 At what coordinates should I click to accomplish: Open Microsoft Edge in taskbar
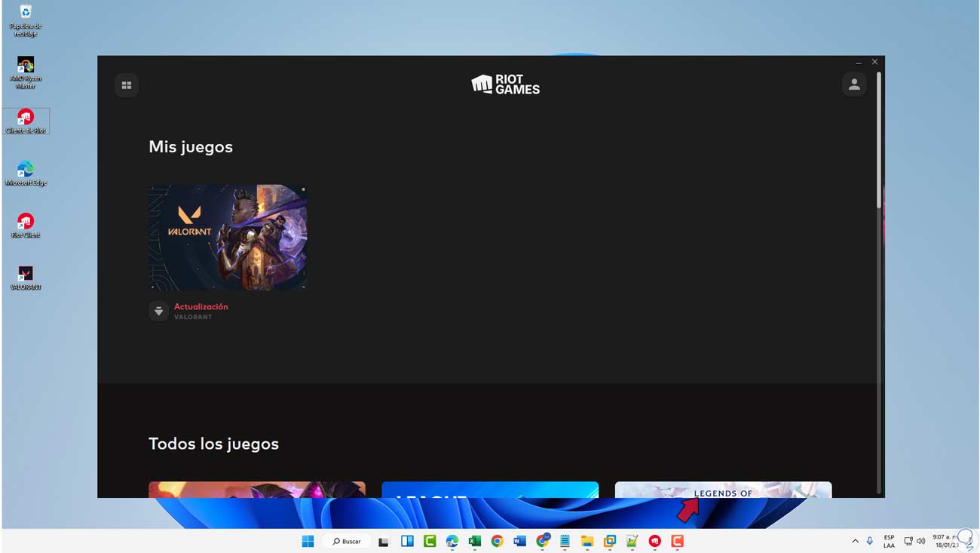(452, 541)
